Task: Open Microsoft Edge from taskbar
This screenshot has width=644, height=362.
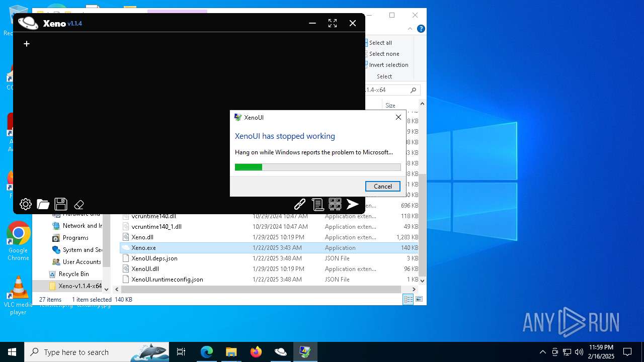Action: [x=207, y=352]
